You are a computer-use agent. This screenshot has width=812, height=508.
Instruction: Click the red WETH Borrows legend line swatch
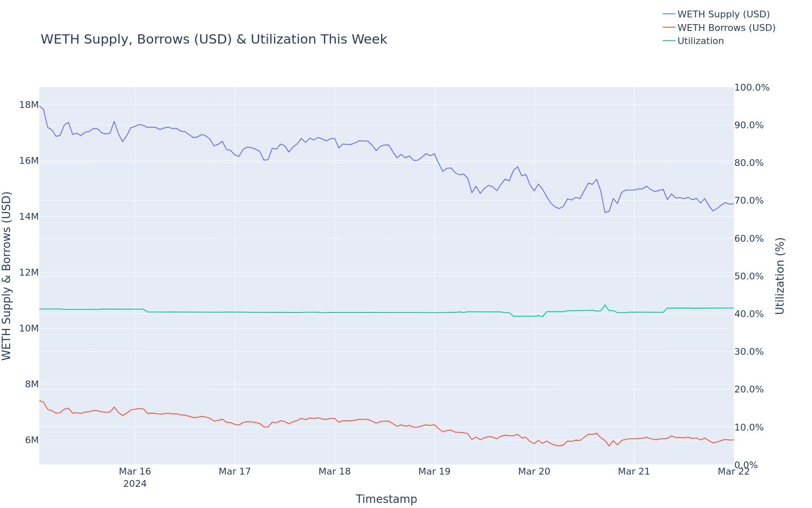pyautogui.click(x=669, y=28)
